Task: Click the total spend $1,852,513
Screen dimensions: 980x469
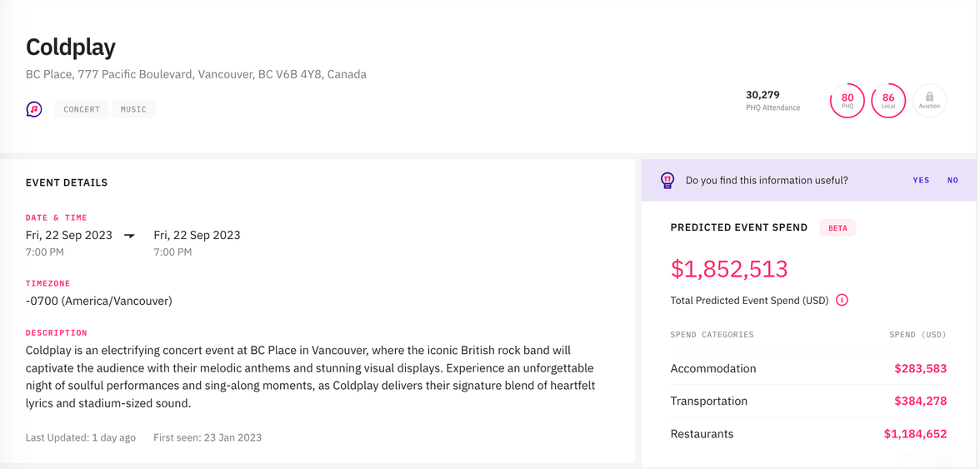Action: click(x=729, y=269)
